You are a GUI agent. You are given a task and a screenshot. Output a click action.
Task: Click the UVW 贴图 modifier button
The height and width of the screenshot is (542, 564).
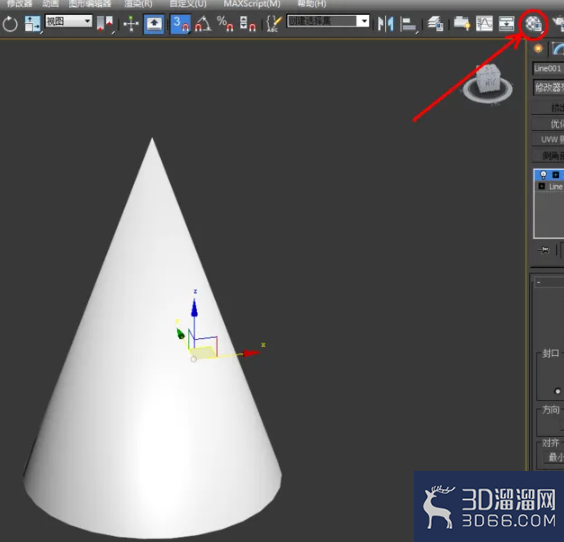pyautogui.click(x=548, y=140)
